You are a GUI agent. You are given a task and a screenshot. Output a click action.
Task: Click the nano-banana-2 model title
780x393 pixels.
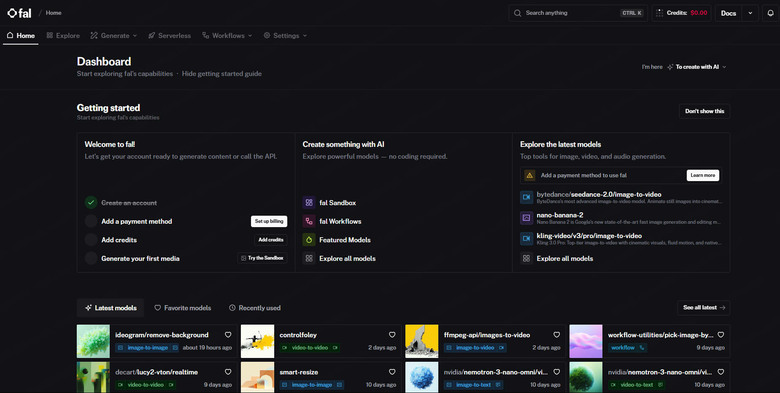560,215
